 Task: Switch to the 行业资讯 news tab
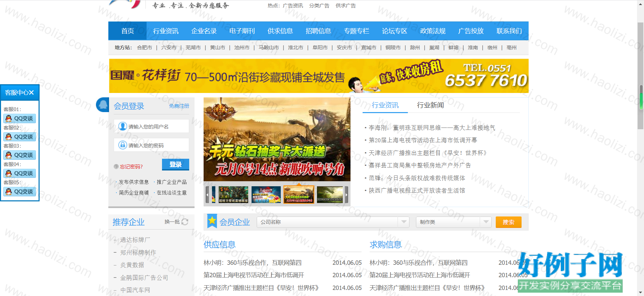tap(385, 105)
